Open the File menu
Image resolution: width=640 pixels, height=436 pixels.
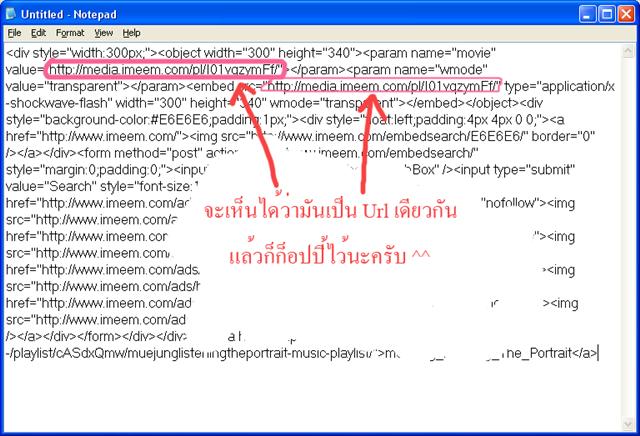(x=14, y=33)
